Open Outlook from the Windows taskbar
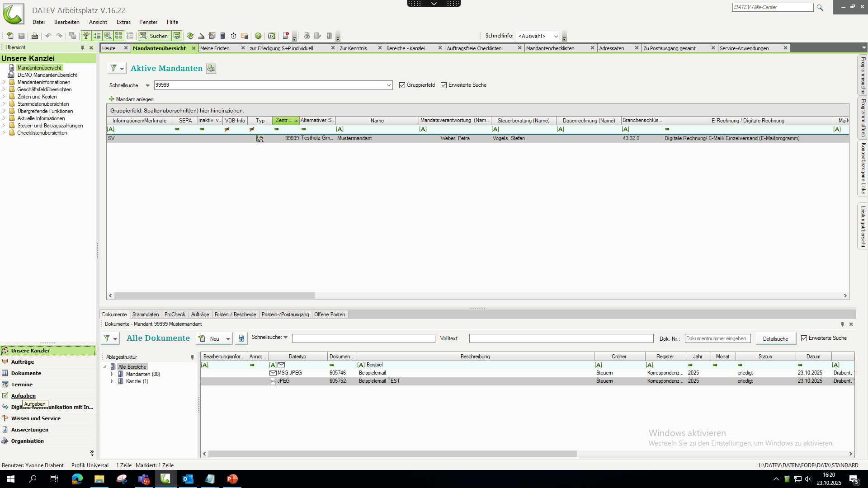Image resolution: width=868 pixels, height=488 pixels. [x=188, y=479]
